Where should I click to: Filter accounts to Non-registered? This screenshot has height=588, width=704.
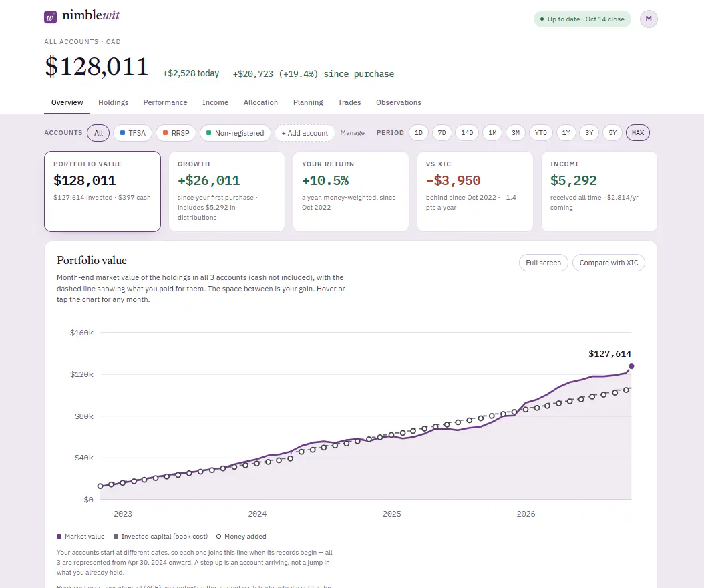[x=235, y=133]
